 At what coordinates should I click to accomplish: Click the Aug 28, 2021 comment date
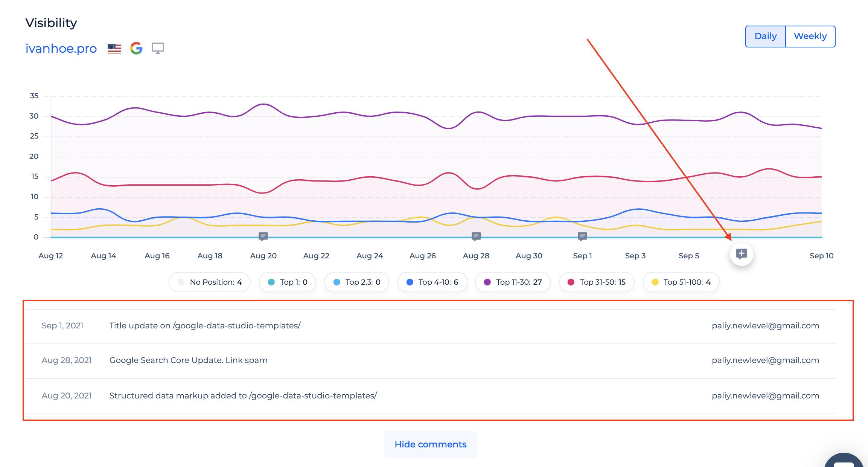click(x=67, y=360)
